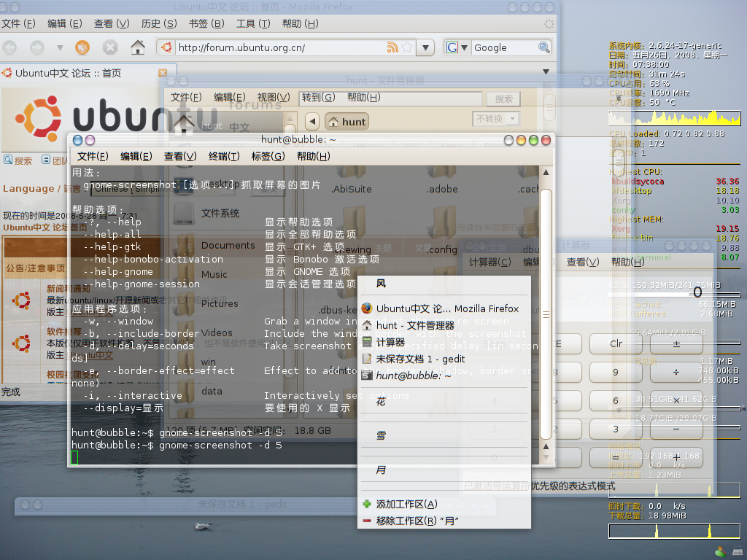
Task: Open terminal 标签(G) menu
Action: pos(268,156)
